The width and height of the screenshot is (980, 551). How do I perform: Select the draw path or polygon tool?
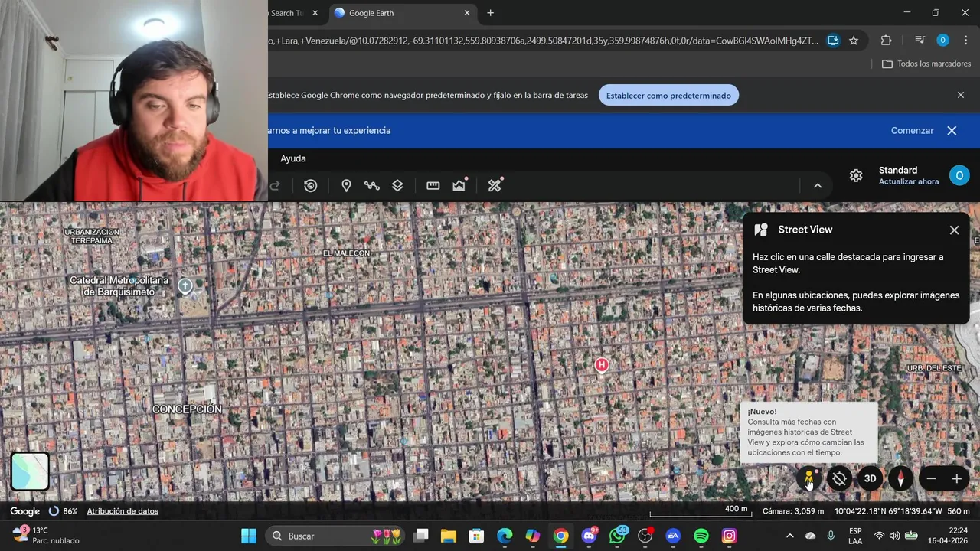point(372,185)
